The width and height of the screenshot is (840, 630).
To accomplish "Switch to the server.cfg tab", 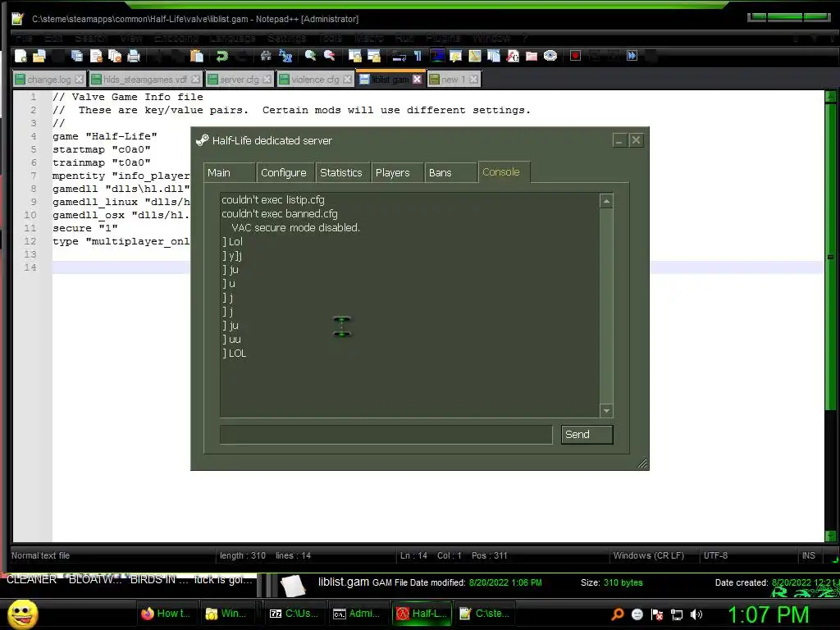I will click(239, 80).
